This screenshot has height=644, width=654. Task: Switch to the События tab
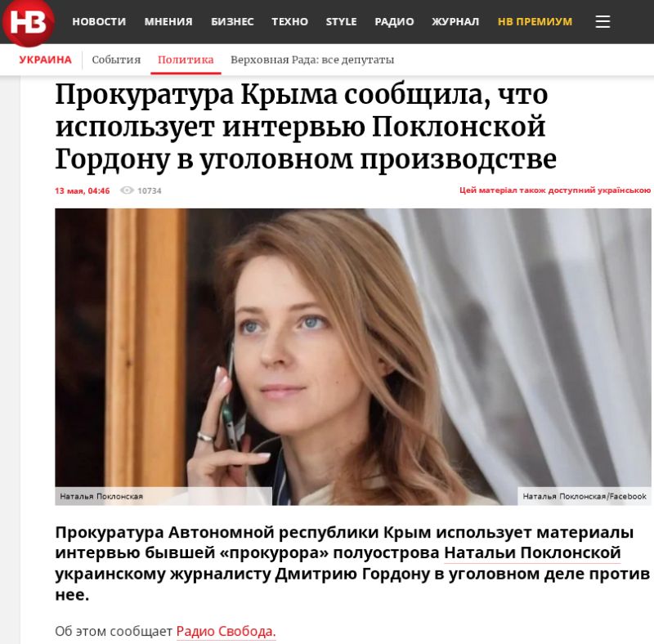click(x=116, y=60)
